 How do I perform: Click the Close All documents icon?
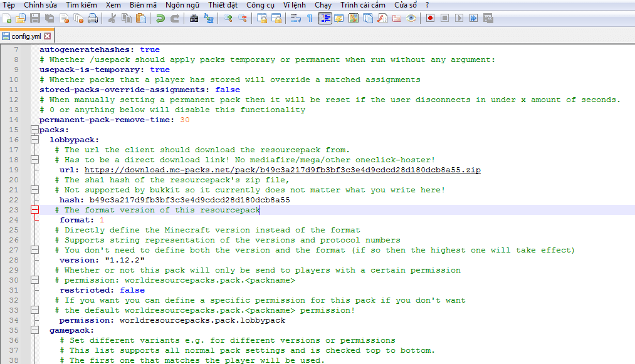click(x=78, y=19)
